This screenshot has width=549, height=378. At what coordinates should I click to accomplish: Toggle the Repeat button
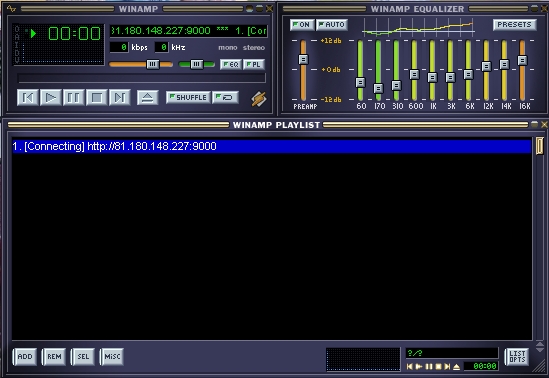[x=225, y=97]
